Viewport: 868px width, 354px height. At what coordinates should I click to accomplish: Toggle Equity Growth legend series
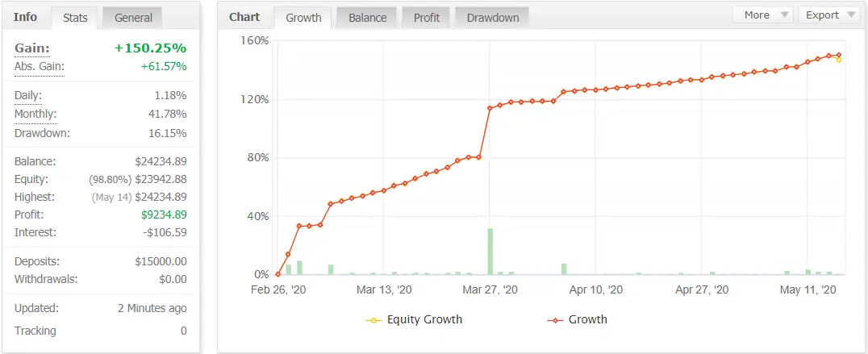pos(414,319)
